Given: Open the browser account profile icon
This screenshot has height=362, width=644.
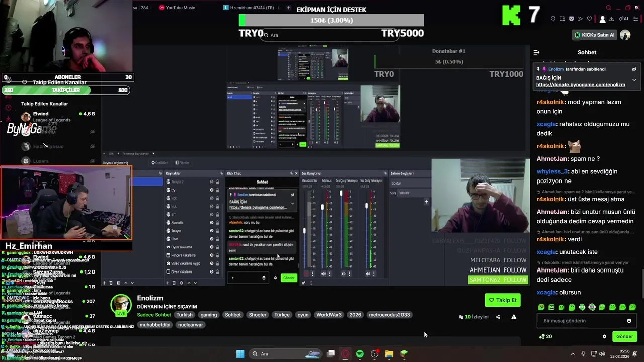Looking at the screenshot, I should tap(602, 19).
